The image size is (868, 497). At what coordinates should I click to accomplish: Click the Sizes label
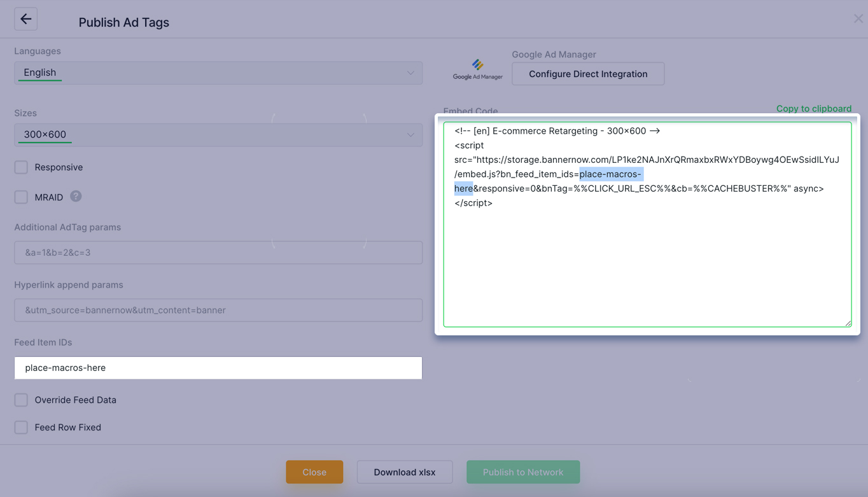[25, 113]
